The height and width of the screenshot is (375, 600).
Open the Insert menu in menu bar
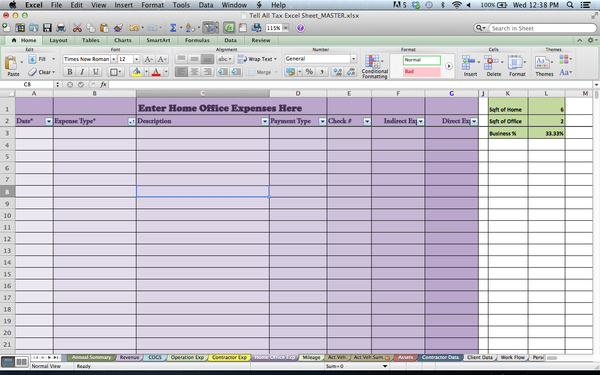124,5
